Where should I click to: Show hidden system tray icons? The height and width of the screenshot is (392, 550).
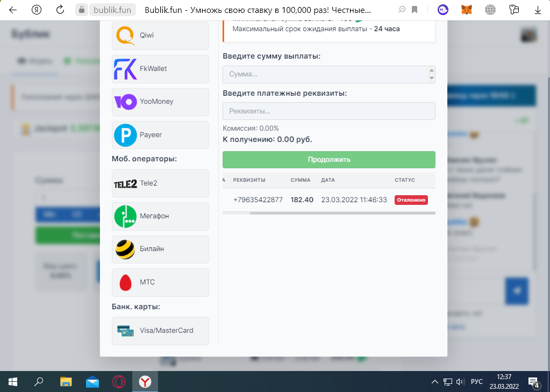(434, 382)
